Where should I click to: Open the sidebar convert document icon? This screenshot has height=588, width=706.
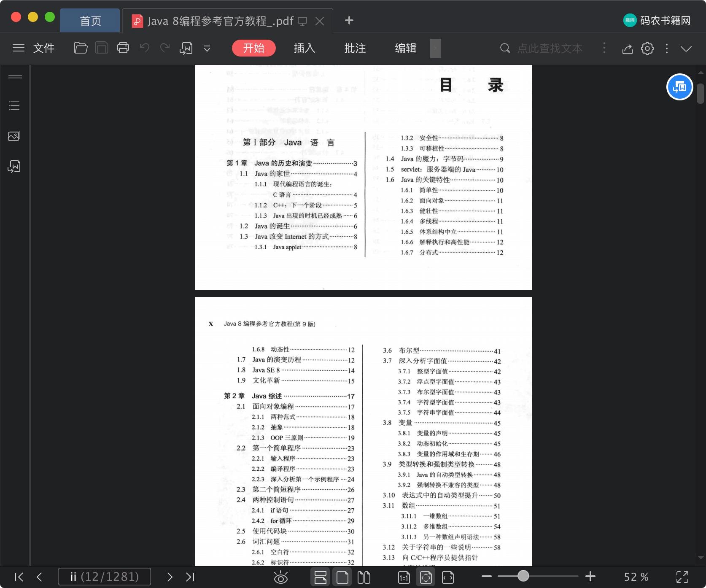(14, 167)
